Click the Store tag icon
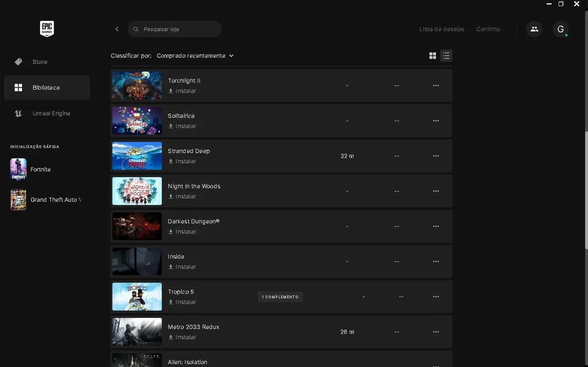This screenshot has height=367, width=588. (x=18, y=62)
